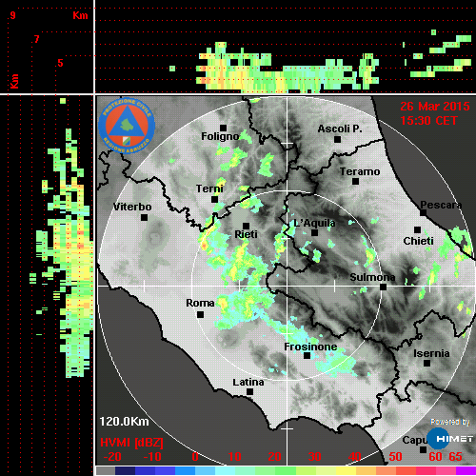
Task: Click the 60 dBZ legend value
Action: [435, 457]
